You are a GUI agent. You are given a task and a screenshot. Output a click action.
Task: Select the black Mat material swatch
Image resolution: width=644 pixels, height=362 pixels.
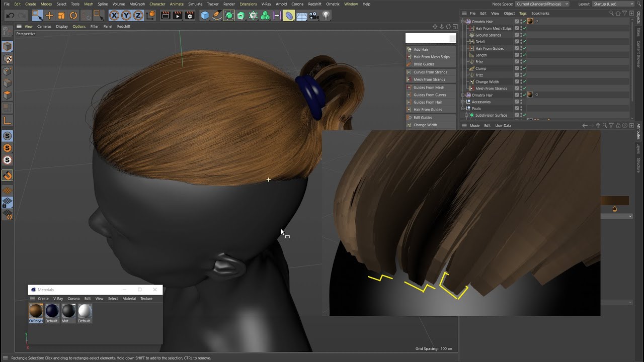point(68,311)
